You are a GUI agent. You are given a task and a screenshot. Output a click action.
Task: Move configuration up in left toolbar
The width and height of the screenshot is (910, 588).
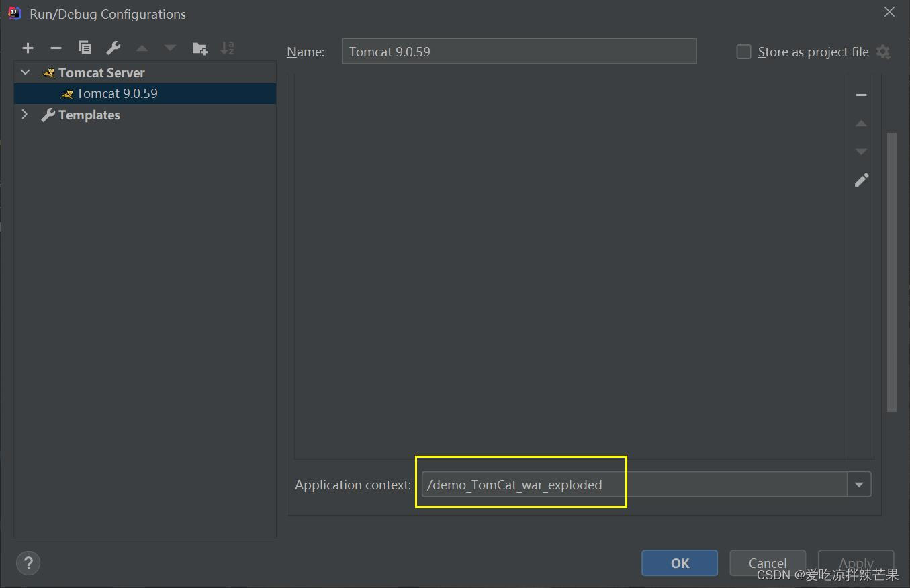tap(142, 48)
